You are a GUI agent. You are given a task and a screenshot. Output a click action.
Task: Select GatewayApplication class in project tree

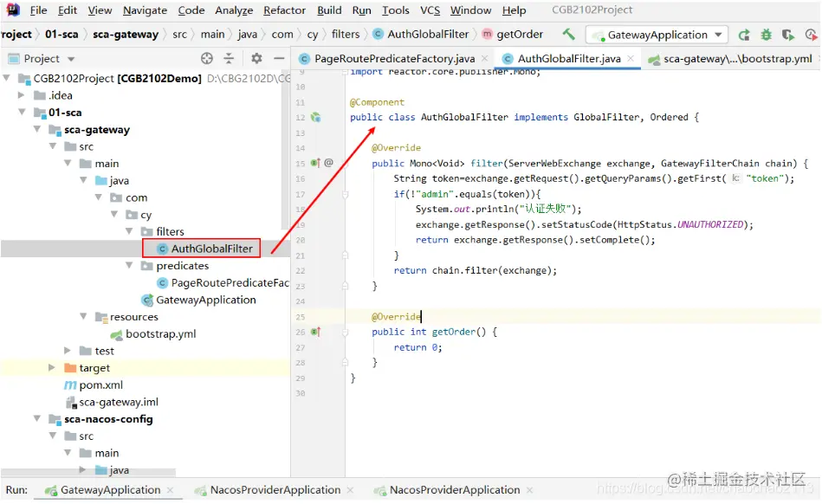[205, 300]
